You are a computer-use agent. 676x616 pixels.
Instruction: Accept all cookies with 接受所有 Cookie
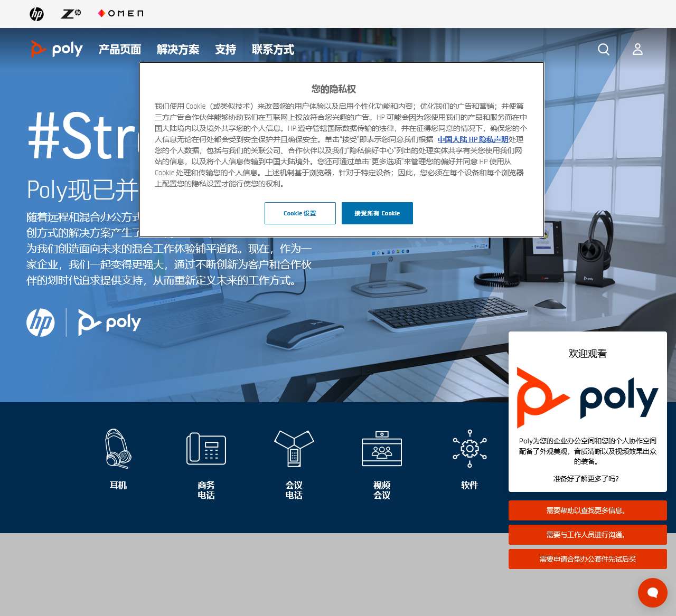point(377,213)
